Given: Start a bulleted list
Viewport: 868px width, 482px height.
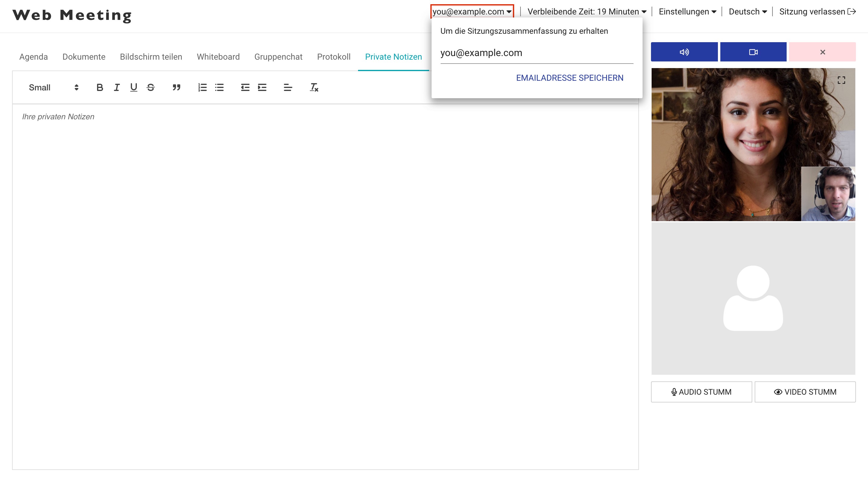Looking at the screenshot, I should click(219, 88).
